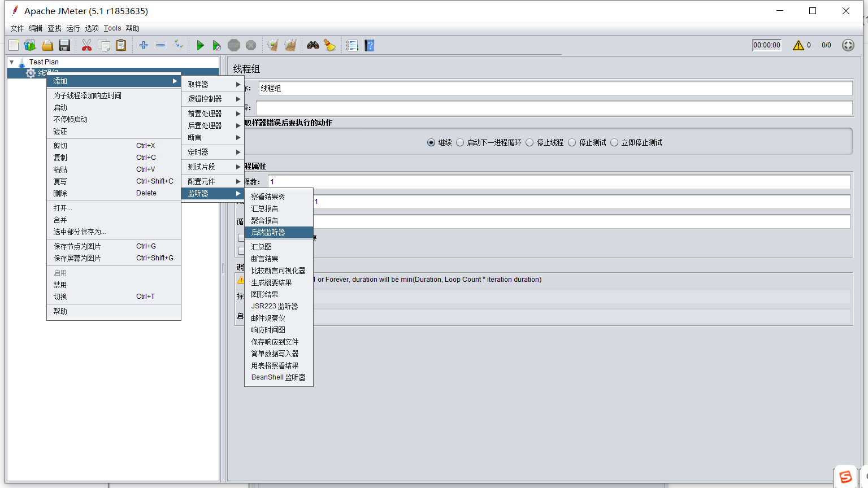Image resolution: width=868 pixels, height=488 pixels.
Task: Choose BeanShell 监听器 entry
Action: (x=279, y=377)
